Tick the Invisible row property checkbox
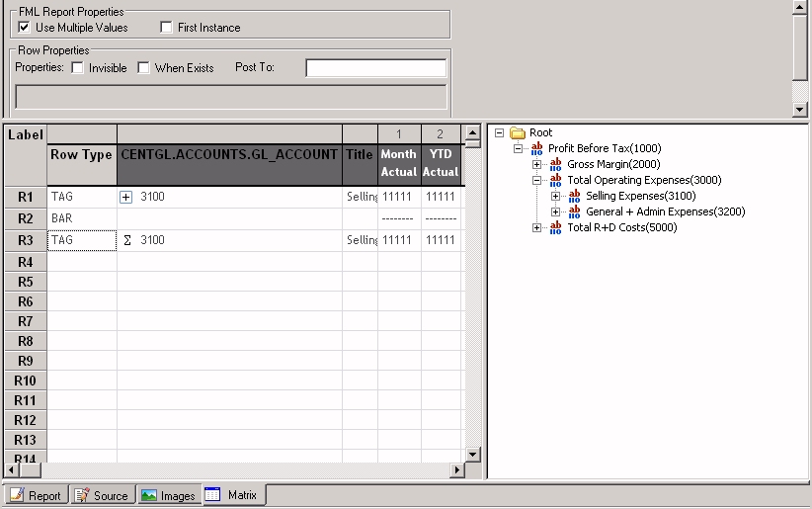 tap(78, 68)
